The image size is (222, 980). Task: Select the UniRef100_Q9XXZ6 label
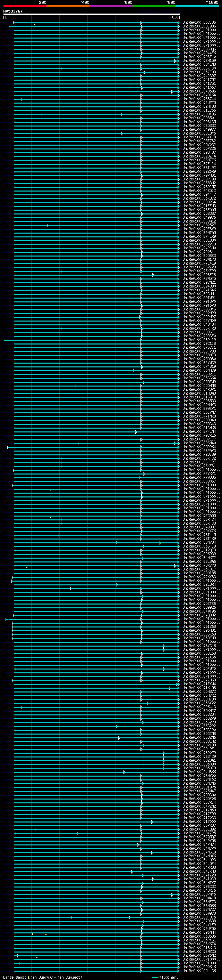199,531
